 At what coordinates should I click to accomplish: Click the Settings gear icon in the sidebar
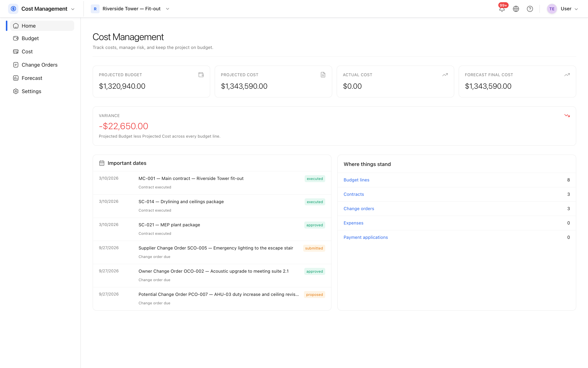16,91
